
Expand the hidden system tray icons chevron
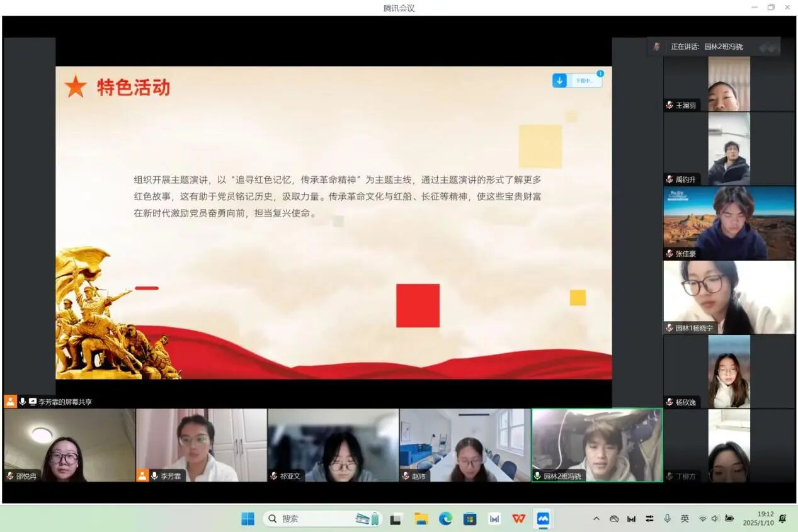(x=596, y=519)
